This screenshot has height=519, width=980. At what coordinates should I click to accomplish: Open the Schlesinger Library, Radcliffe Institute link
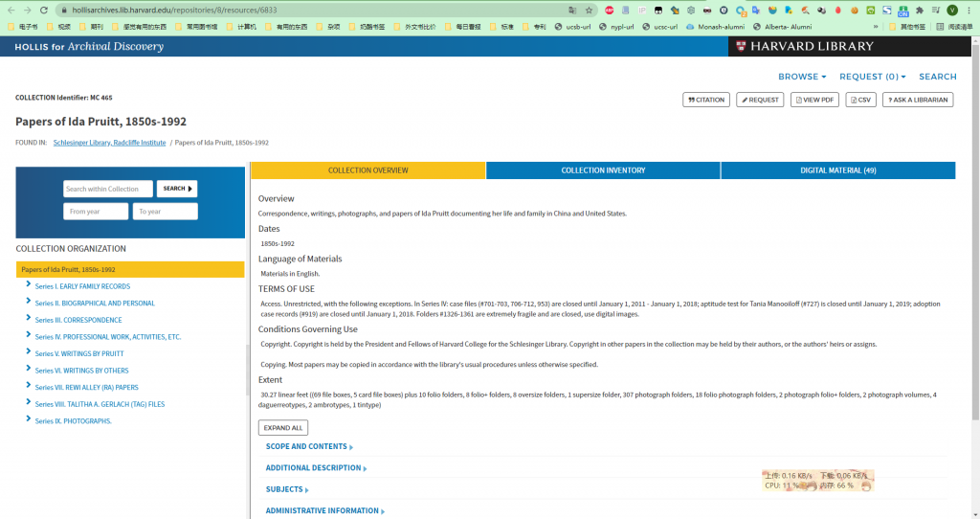[x=109, y=143]
